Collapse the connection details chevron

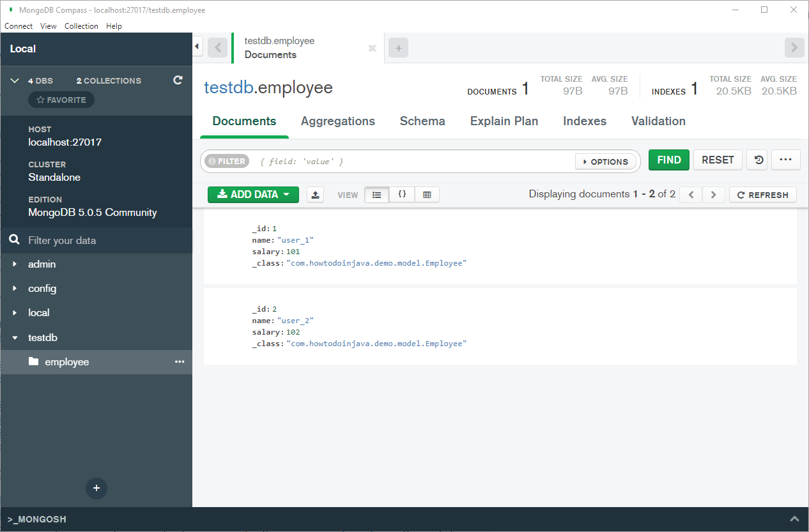[15, 81]
